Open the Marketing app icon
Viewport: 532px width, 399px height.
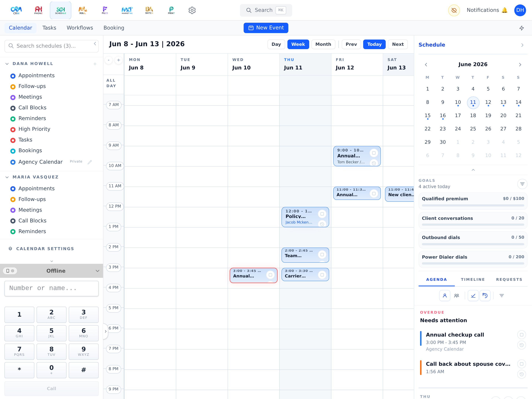pos(127,10)
